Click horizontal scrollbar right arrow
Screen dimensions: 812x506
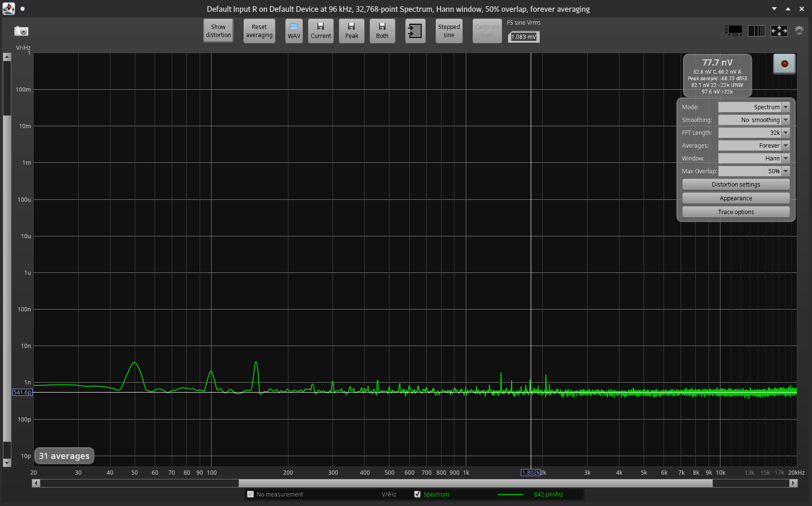point(793,483)
